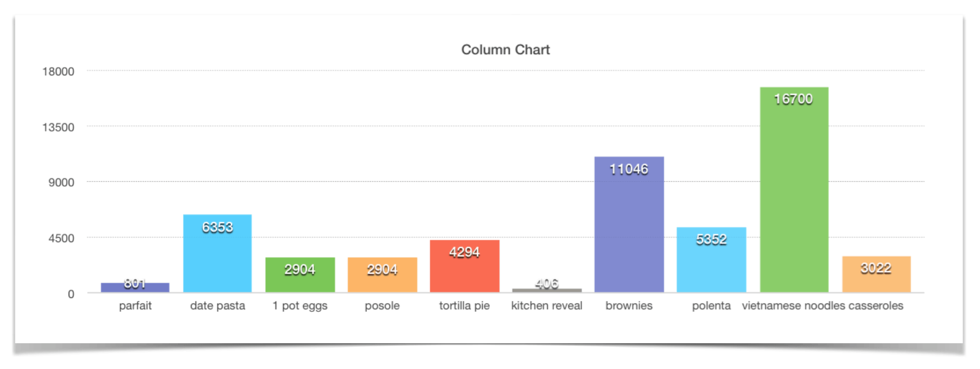Select the gray kitchen reveal bar
Screen dimensions: 980x369
[547, 290]
